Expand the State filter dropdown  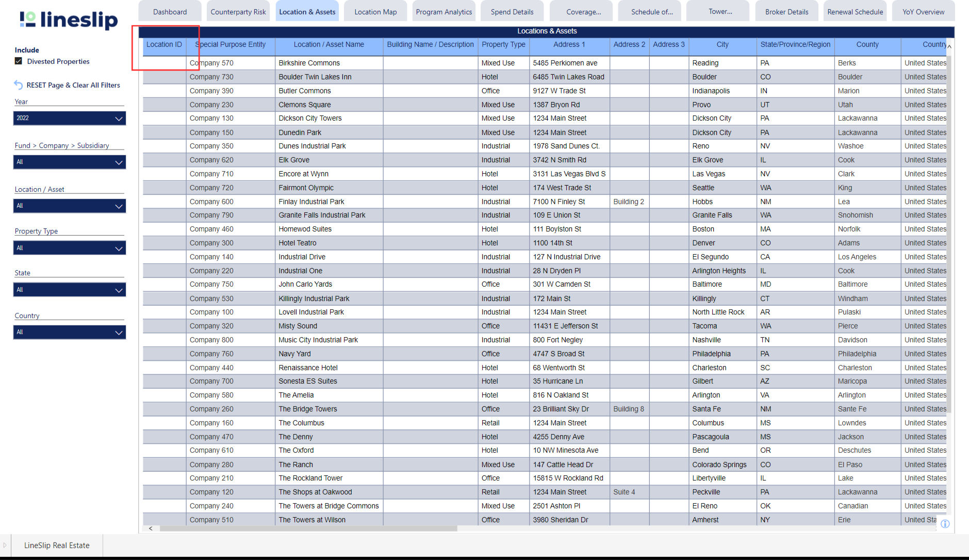click(x=70, y=290)
